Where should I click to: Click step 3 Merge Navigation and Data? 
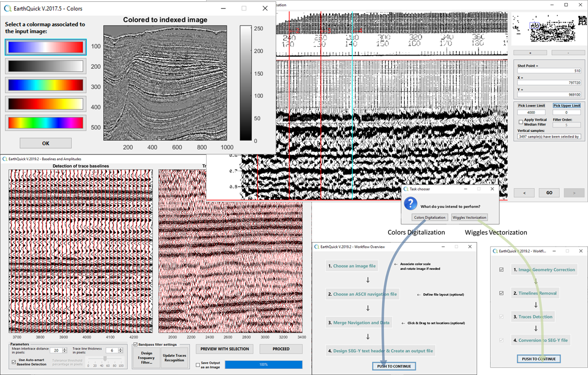tap(359, 323)
